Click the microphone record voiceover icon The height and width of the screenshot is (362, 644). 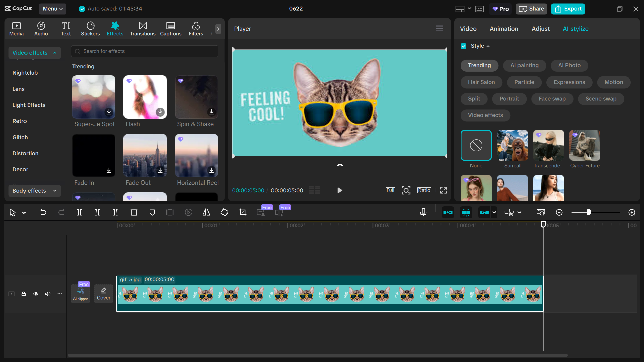423,212
